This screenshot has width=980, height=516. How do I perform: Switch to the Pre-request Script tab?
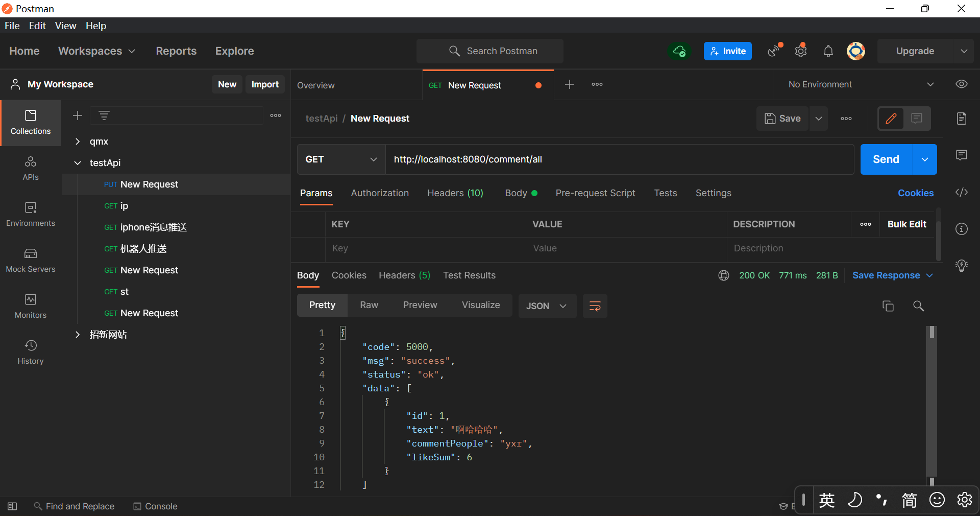(x=595, y=193)
